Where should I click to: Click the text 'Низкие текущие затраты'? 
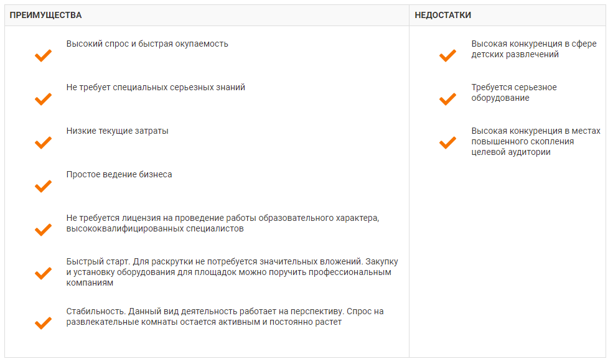pos(118,131)
